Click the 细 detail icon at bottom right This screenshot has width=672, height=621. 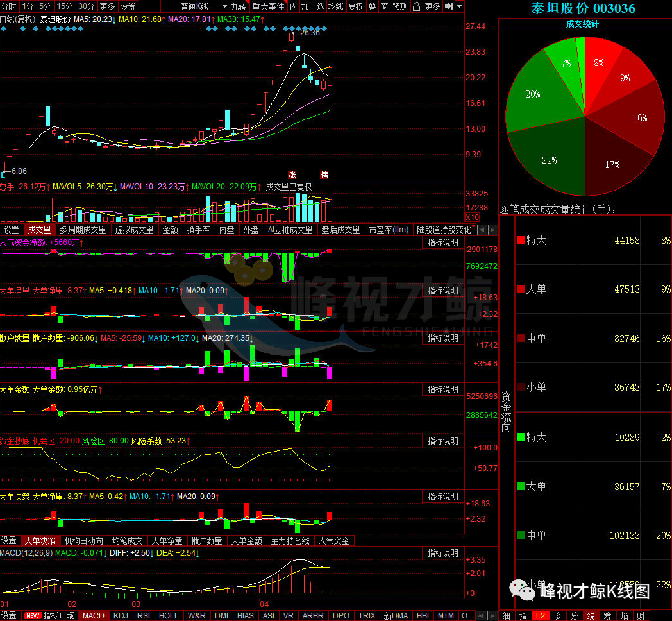[x=506, y=615]
